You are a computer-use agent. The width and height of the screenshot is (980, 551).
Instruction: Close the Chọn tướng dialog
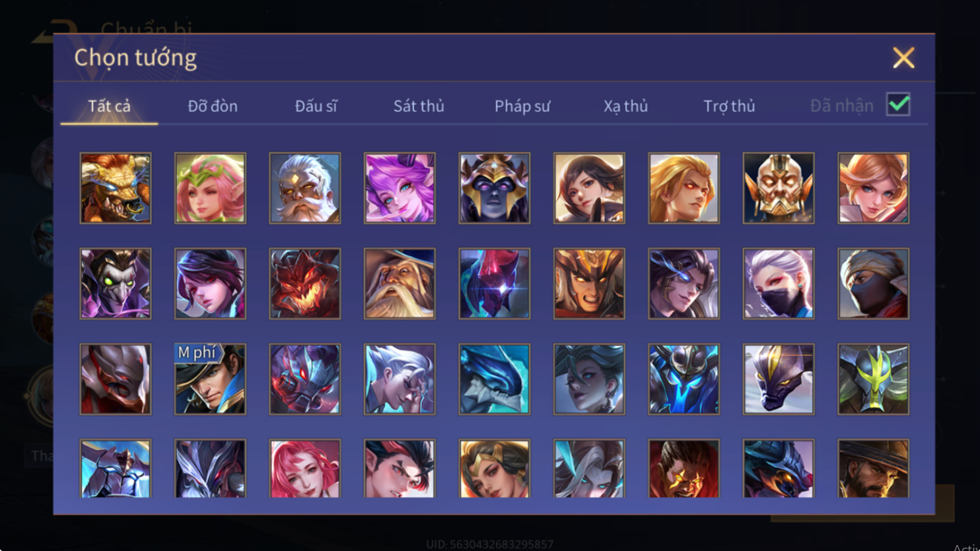click(x=903, y=58)
